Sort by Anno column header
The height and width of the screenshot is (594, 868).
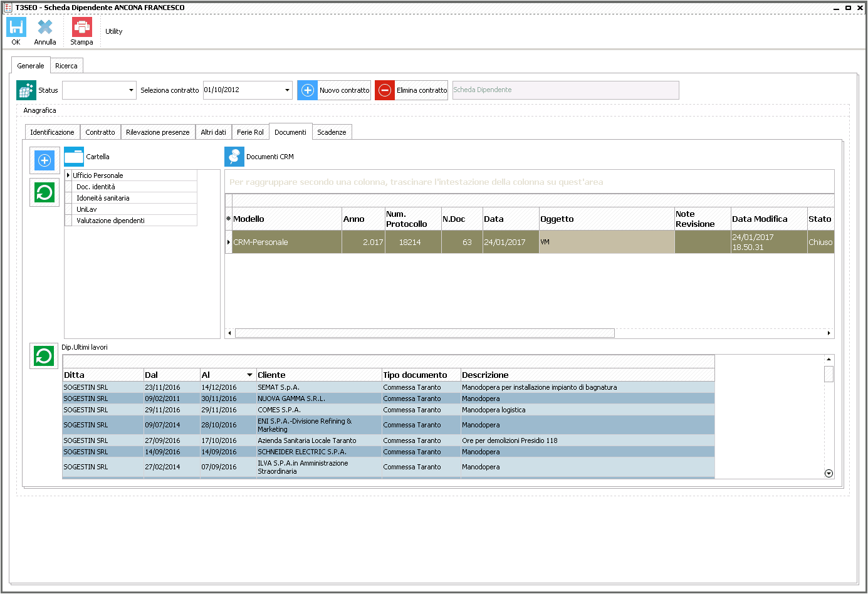(x=363, y=219)
